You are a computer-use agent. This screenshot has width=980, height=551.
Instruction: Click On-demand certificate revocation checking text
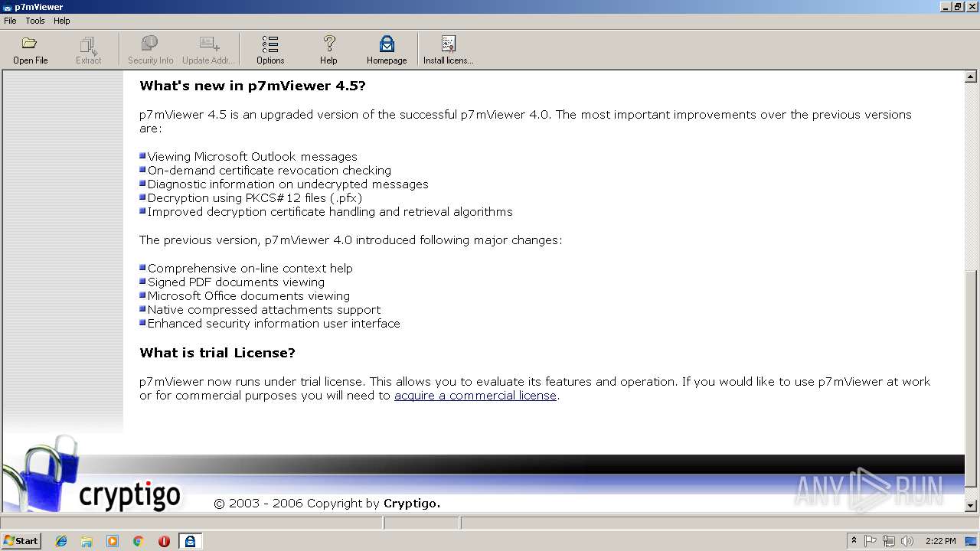point(269,171)
